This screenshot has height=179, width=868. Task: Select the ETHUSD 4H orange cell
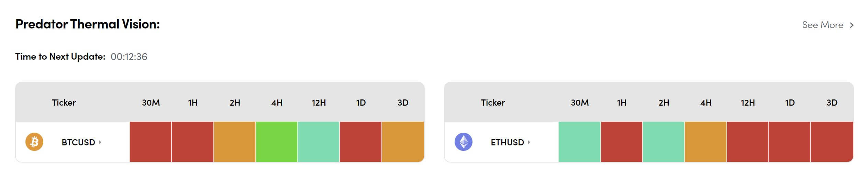(x=705, y=142)
